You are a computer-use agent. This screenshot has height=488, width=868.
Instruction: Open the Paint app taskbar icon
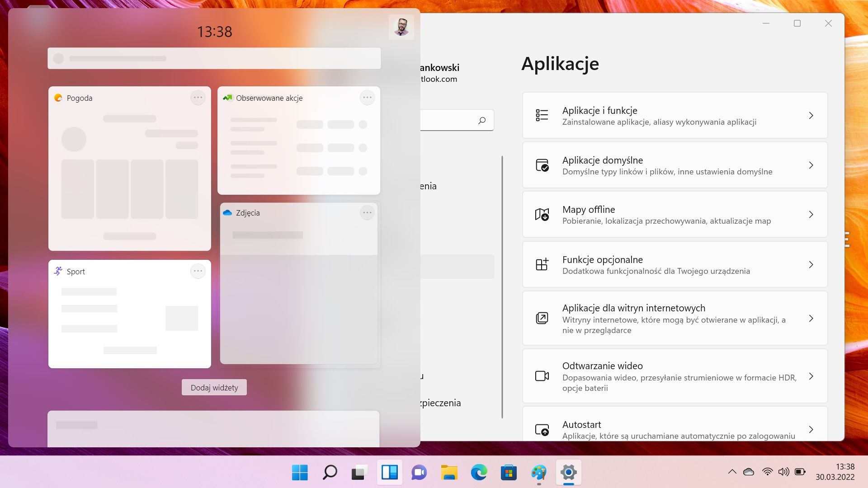tap(538, 472)
